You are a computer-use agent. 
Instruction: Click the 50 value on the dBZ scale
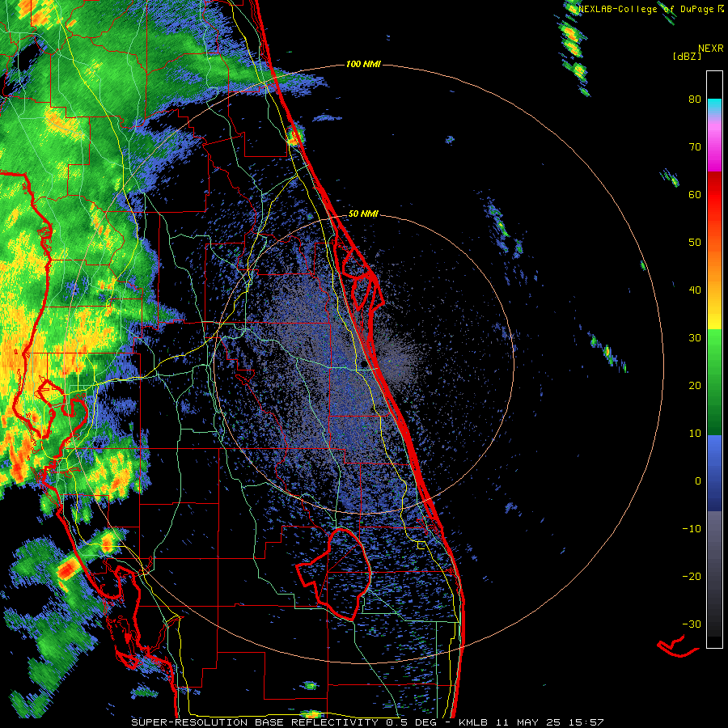coord(695,243)
